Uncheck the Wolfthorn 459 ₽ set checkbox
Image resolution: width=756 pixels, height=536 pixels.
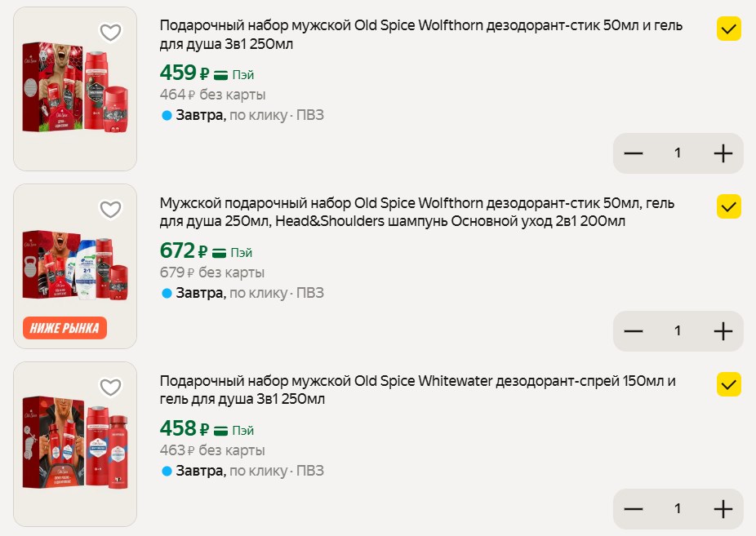(x=729, y=30)
